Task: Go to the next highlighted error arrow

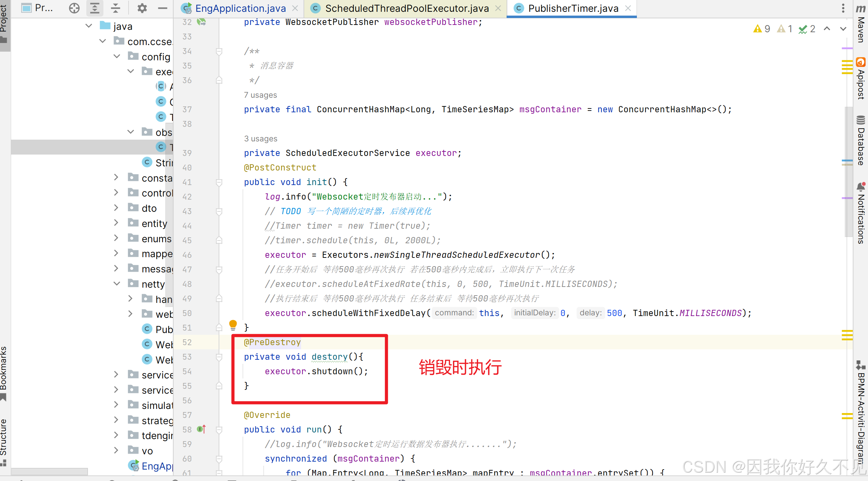Action: (x=843, y=29)
